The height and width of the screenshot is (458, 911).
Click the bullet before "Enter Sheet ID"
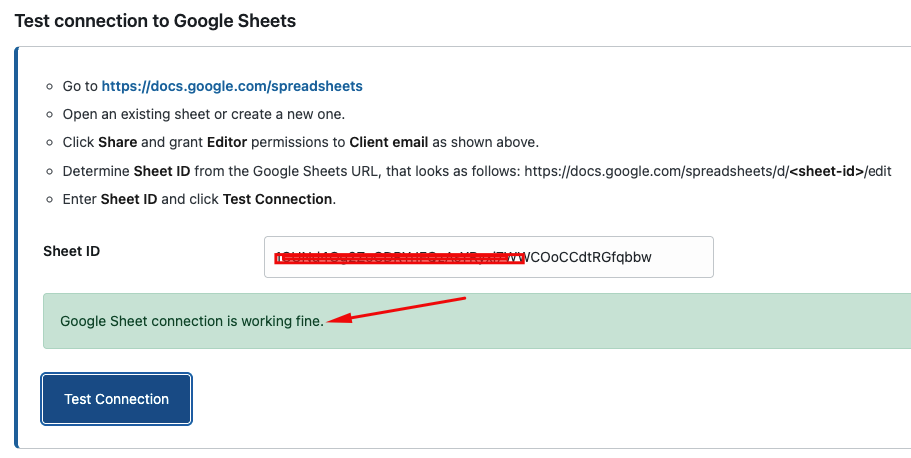49,199
